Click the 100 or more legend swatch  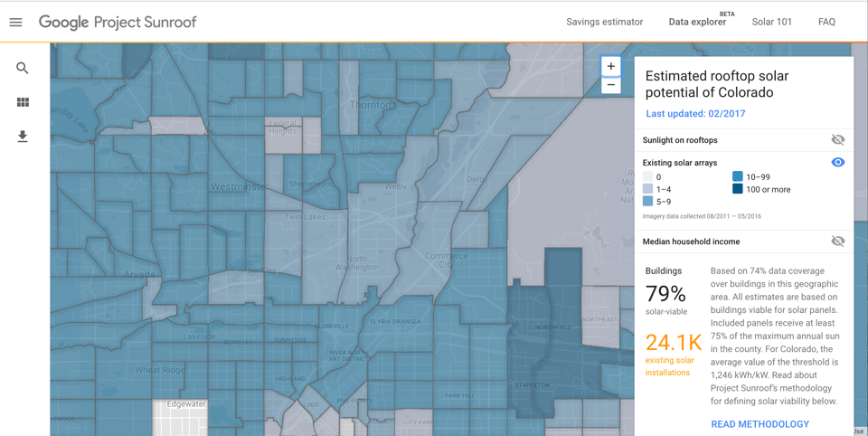pyautogui.click(x=738, y=189)
